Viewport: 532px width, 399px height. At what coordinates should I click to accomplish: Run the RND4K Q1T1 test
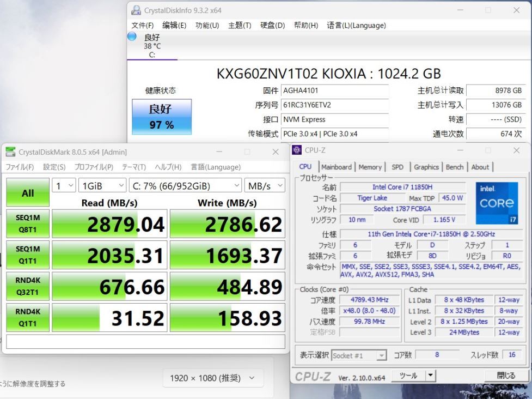[x=28, y=317]
